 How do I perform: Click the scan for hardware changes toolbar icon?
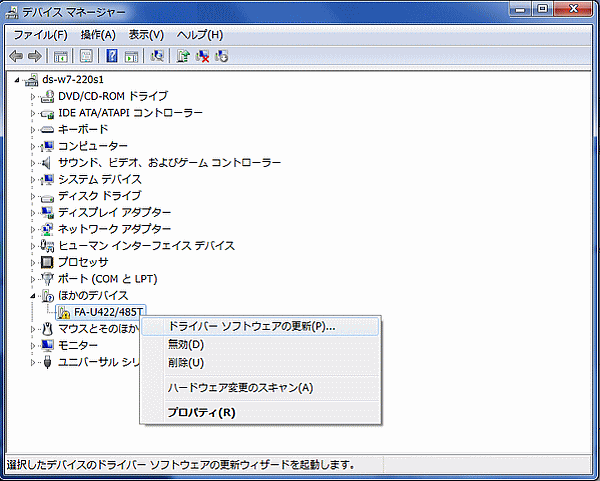coord(157,56)
